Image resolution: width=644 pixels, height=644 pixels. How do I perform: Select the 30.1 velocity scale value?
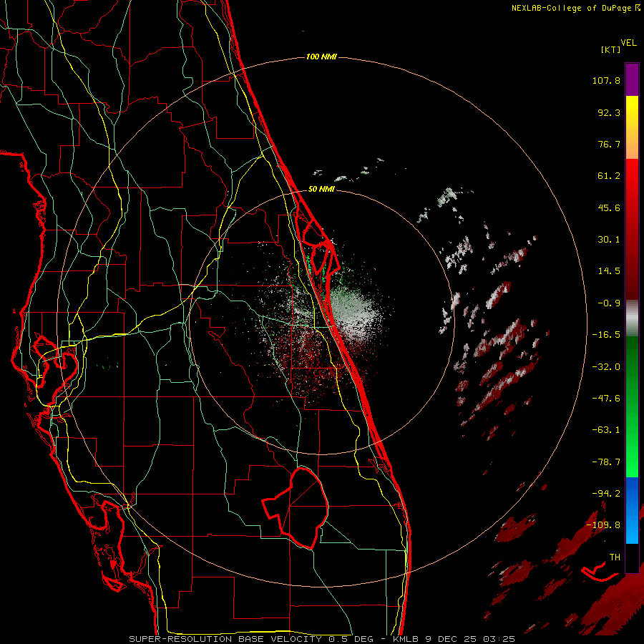[x=609, y=240]
